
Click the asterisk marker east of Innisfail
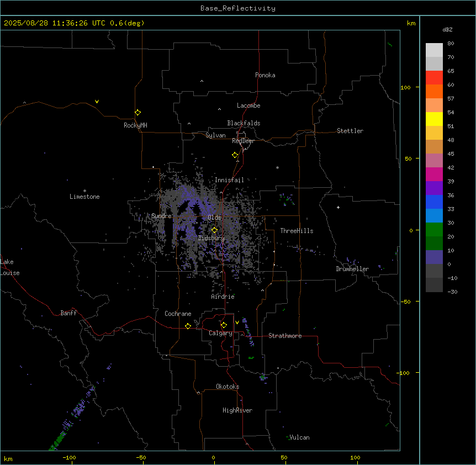click(277, 168)
